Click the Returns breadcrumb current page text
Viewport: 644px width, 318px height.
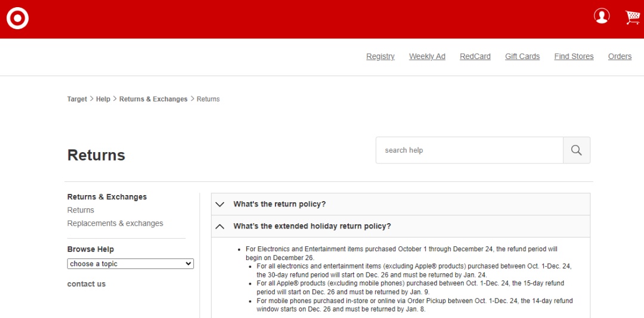click(x=208, y=99)
